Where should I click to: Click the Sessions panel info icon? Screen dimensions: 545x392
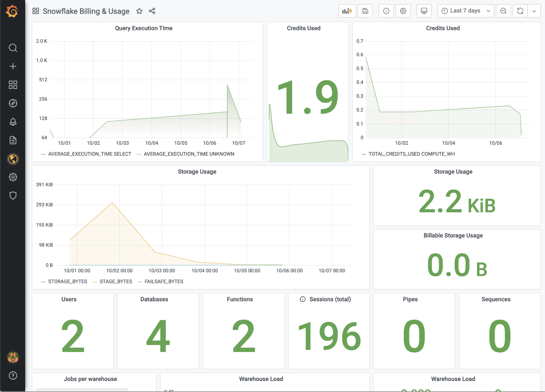303,299
